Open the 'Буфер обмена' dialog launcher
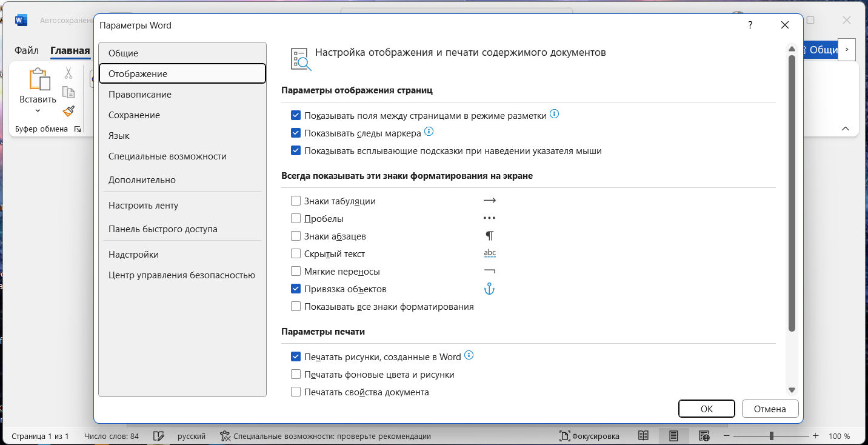 (77, 129)
